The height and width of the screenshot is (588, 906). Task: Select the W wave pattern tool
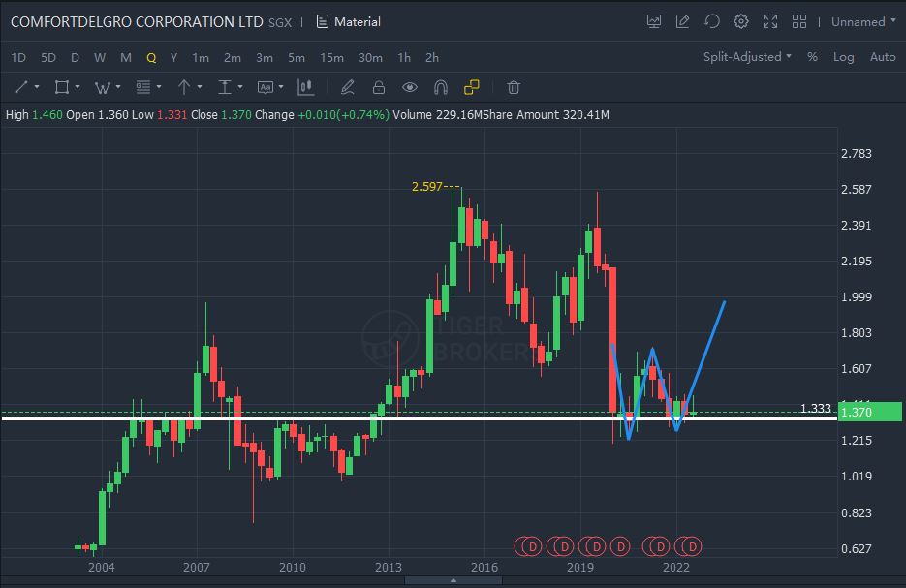[x=103, y=88]
